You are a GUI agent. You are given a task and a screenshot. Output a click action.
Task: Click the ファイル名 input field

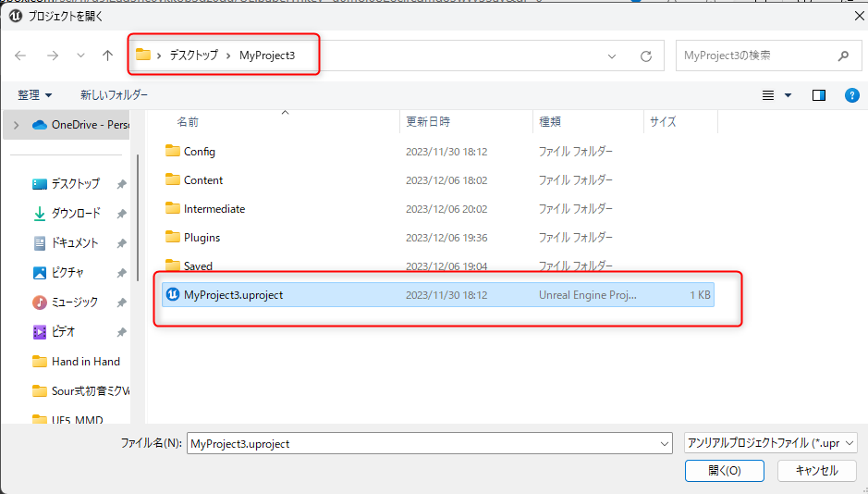pyautogui.click(x=430, y=444)
